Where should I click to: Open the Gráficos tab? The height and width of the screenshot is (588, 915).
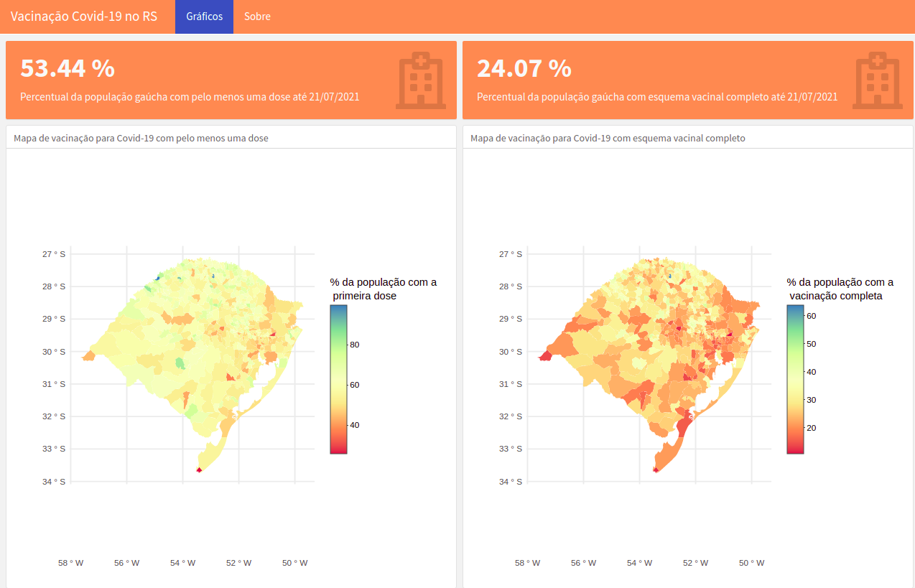click(x=204, y=17)
